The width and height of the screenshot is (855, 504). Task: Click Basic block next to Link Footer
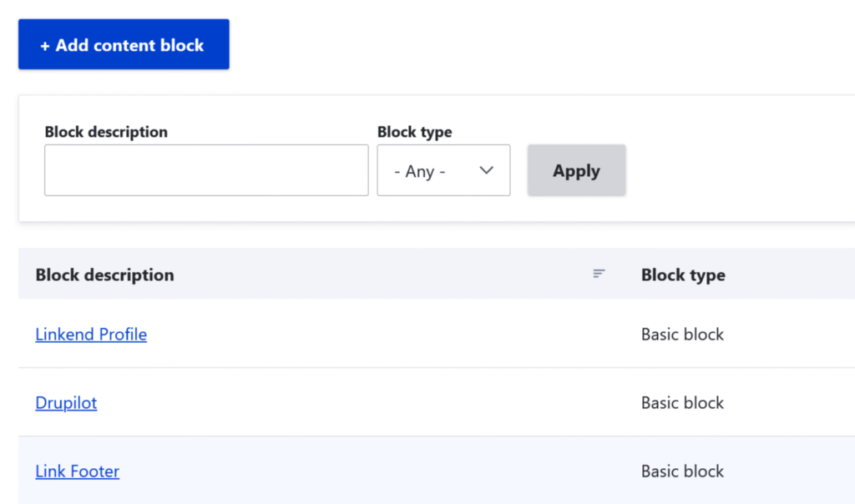(x=682, y=471)
